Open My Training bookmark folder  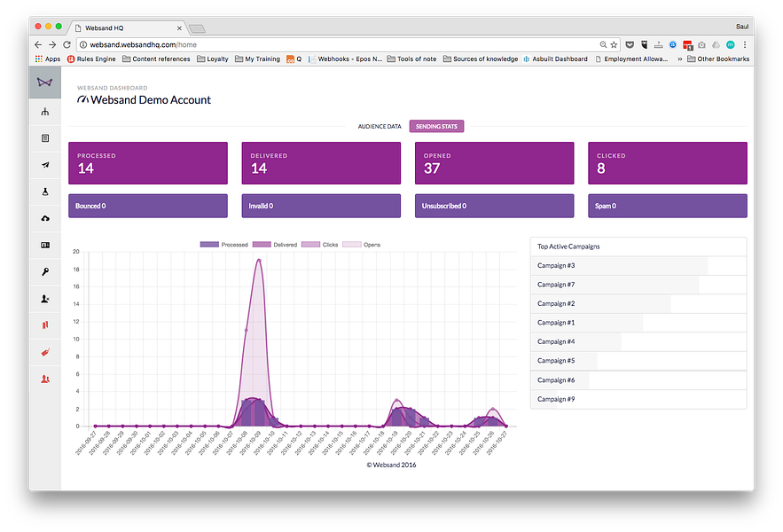(258, 59)
